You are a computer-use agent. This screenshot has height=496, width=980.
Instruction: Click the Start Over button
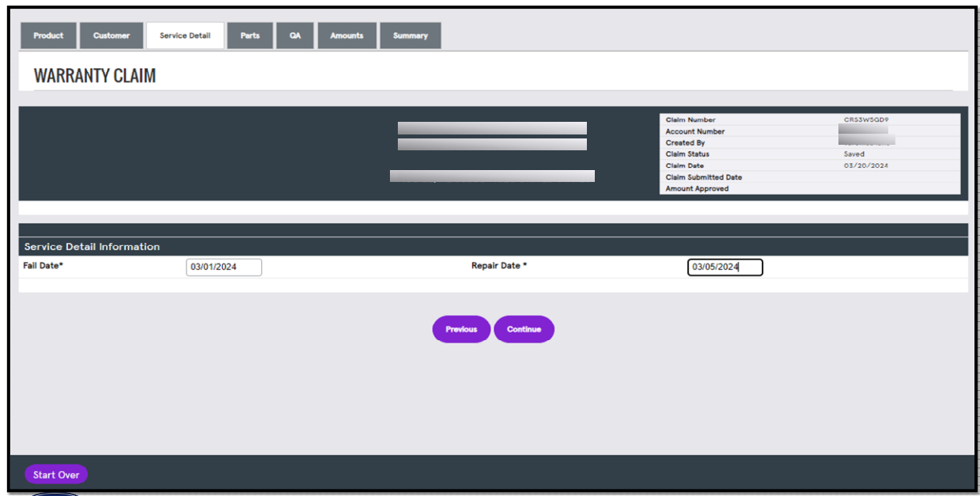click(x=55, y=474)
